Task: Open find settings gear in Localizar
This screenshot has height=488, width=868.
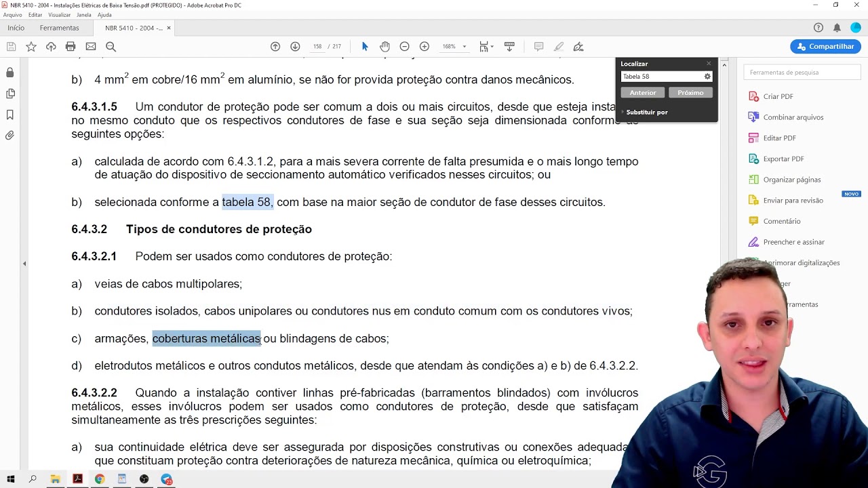Action: [x=707, y=77]
